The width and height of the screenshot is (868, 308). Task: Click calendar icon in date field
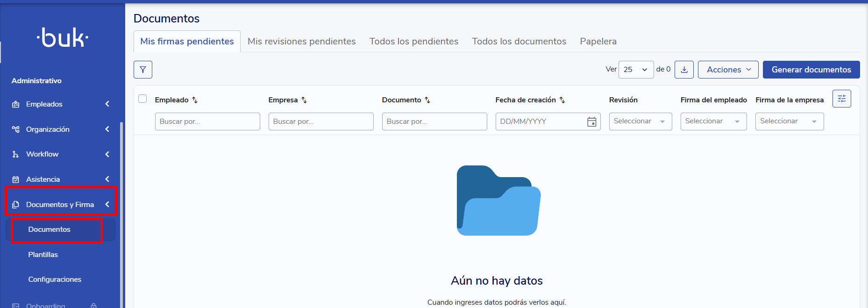coord(591,122)
